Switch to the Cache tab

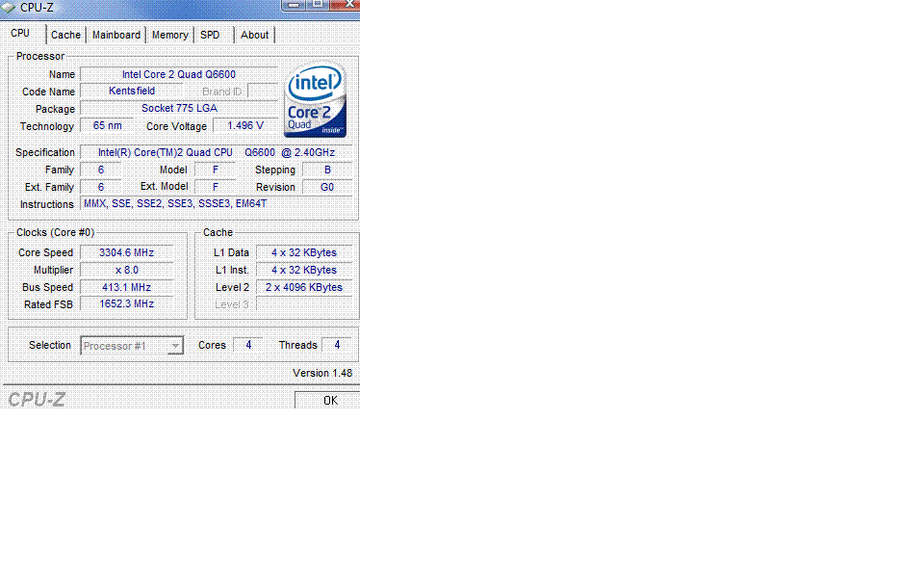click(x=65, y=35)
